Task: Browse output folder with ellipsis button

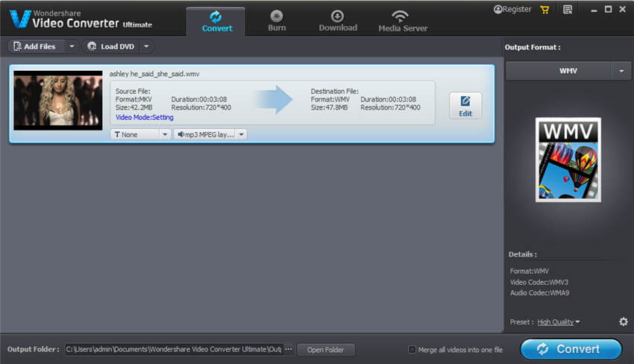Action: tap(289, 349)
